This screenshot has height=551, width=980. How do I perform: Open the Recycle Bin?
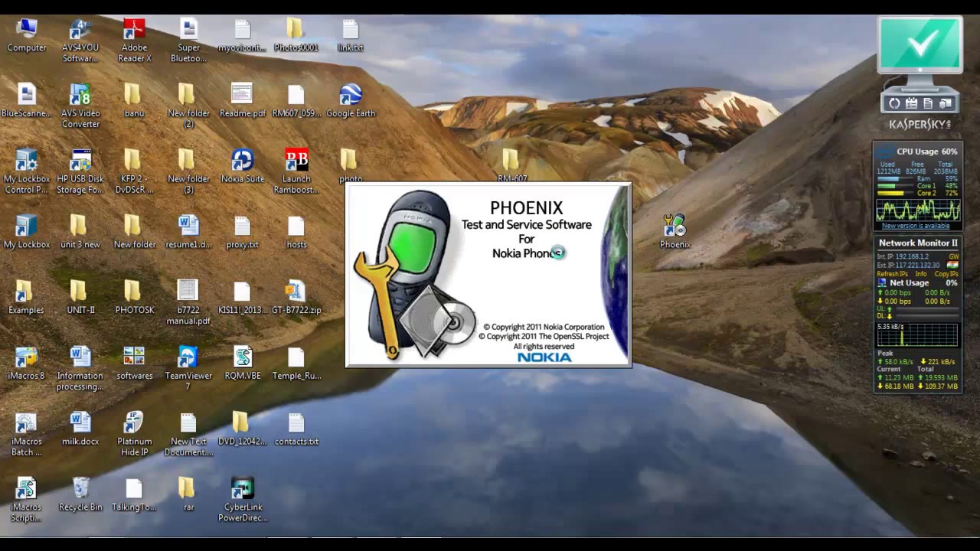pyautogui.click(x=80, y=495)
